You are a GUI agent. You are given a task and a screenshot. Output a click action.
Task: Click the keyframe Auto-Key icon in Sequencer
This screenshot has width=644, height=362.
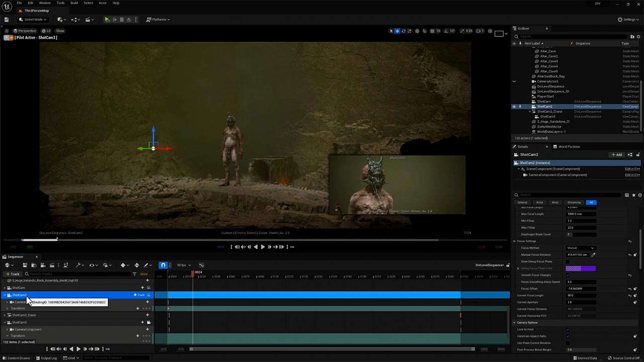coord(123,265)
